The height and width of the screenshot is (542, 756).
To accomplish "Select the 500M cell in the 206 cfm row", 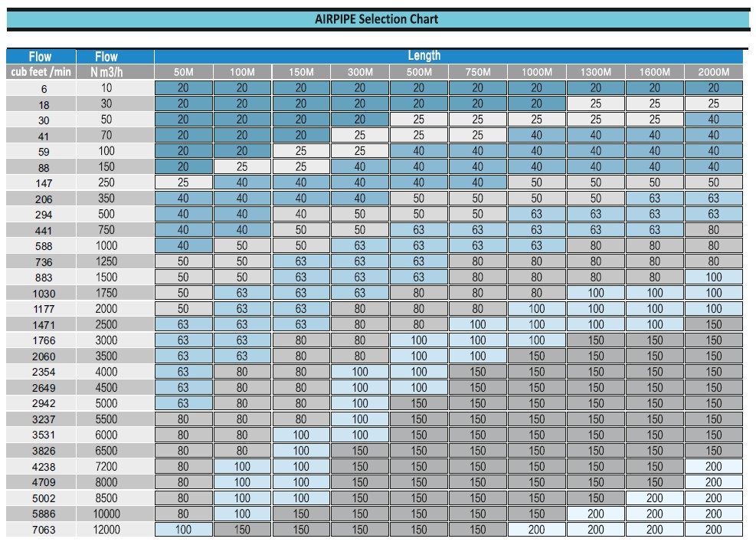I will tap(419, 199).
